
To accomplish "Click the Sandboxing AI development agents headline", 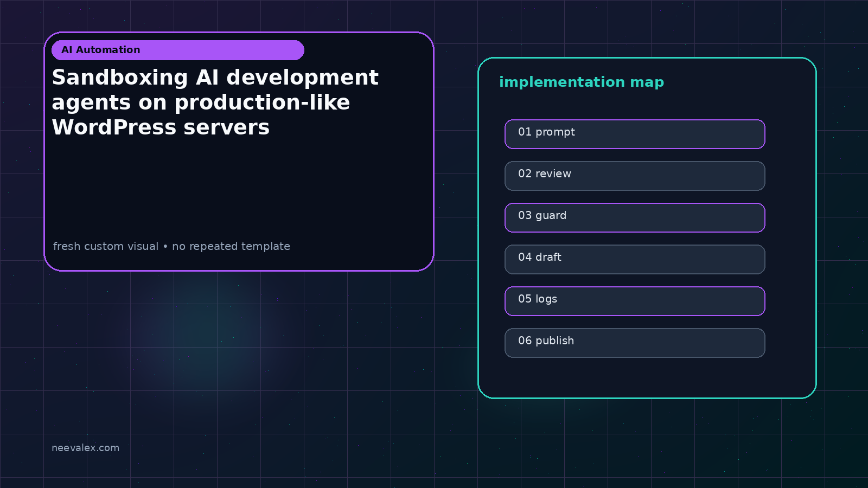I will pos(215,102).
